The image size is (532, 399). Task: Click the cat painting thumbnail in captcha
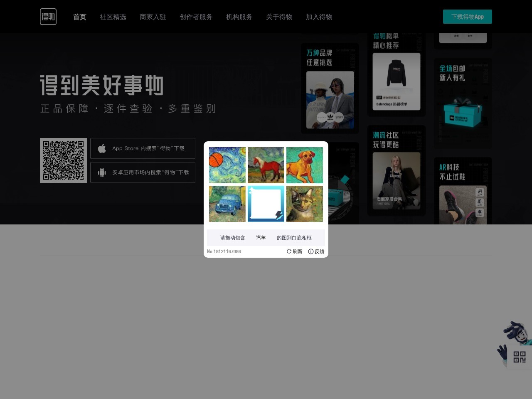tap(305, 204)
